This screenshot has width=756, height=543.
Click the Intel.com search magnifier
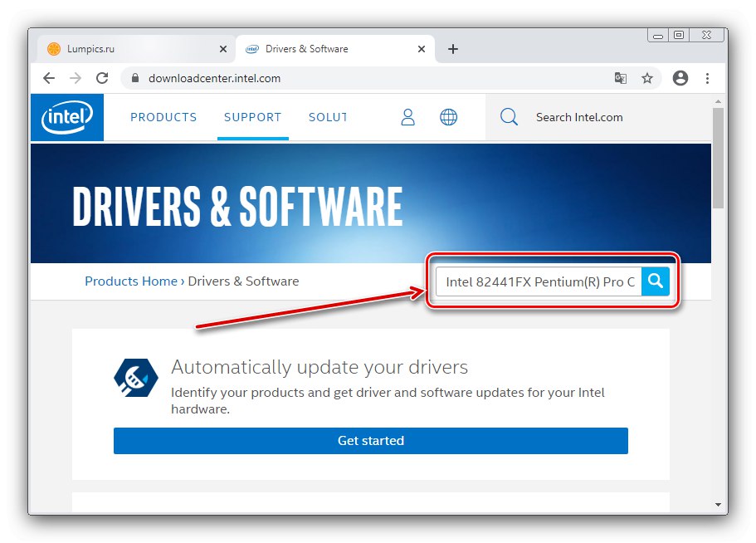(x=509, y=117)
